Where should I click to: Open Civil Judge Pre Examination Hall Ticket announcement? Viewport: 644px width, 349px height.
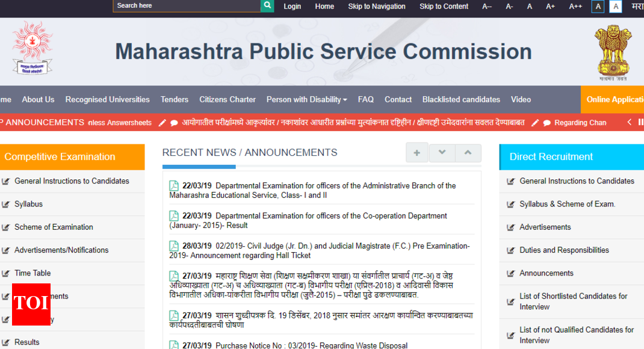pos(320,250)
